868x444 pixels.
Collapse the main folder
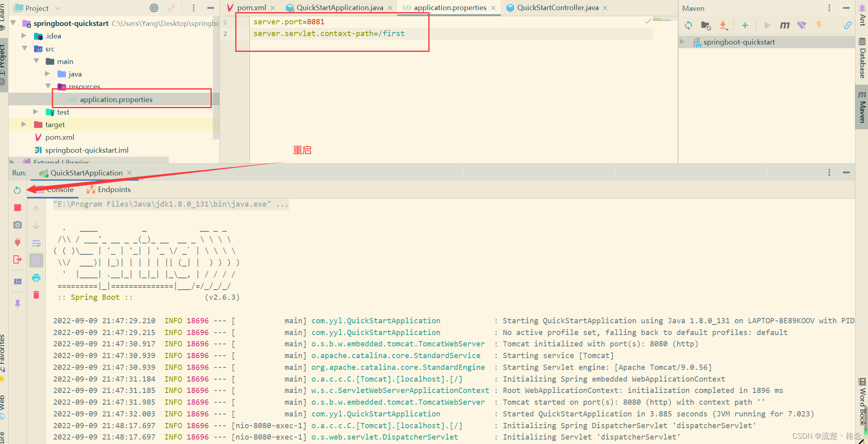coord(36,61)
